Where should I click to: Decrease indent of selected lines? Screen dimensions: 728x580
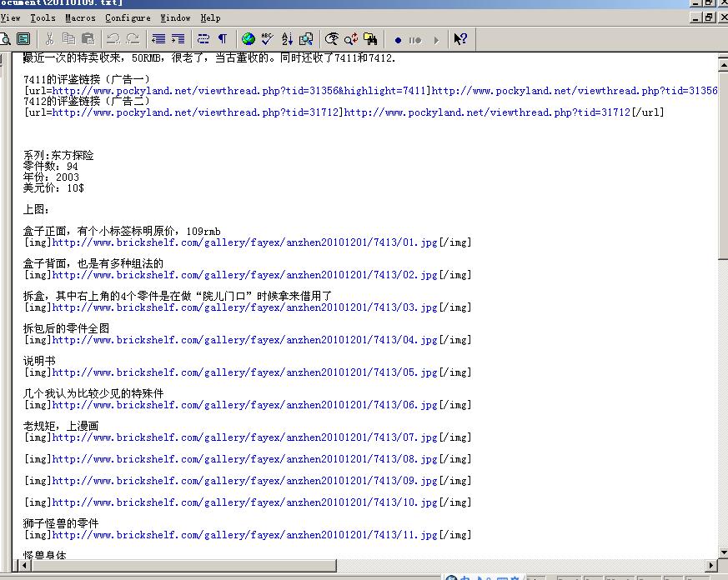pos(158,39)
